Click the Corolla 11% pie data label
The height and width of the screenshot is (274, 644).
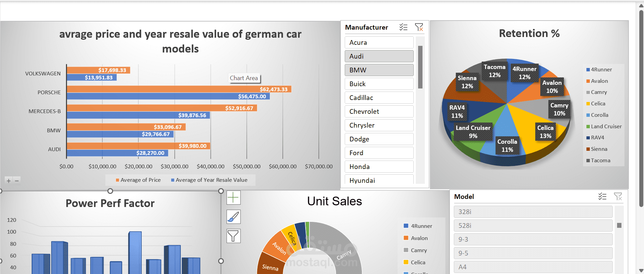[507, 145]
